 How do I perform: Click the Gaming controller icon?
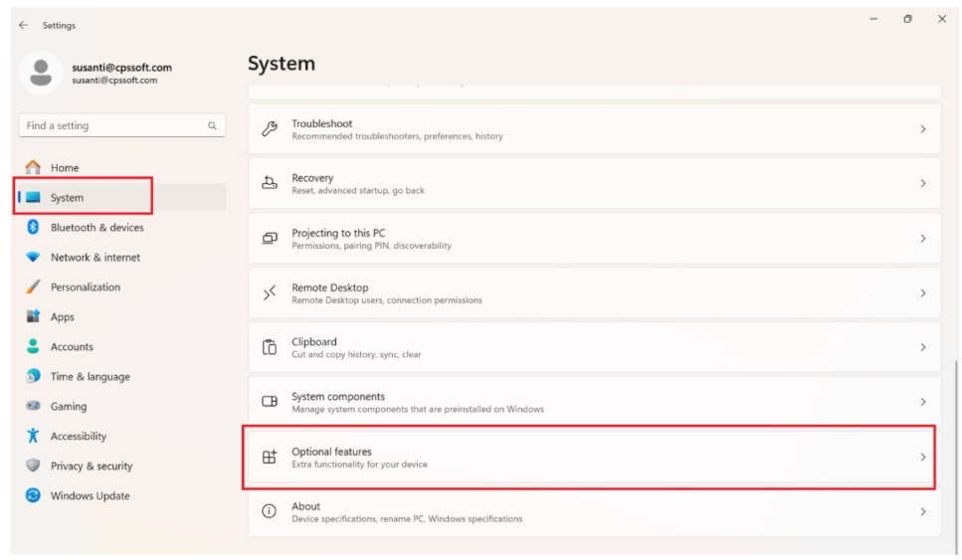coord(33,406)
